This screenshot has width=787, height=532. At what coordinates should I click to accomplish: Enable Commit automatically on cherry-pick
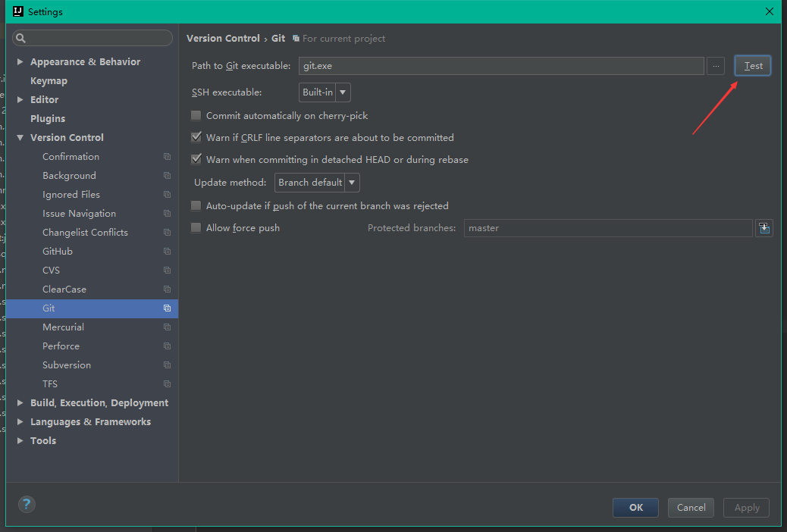point(196,115)
